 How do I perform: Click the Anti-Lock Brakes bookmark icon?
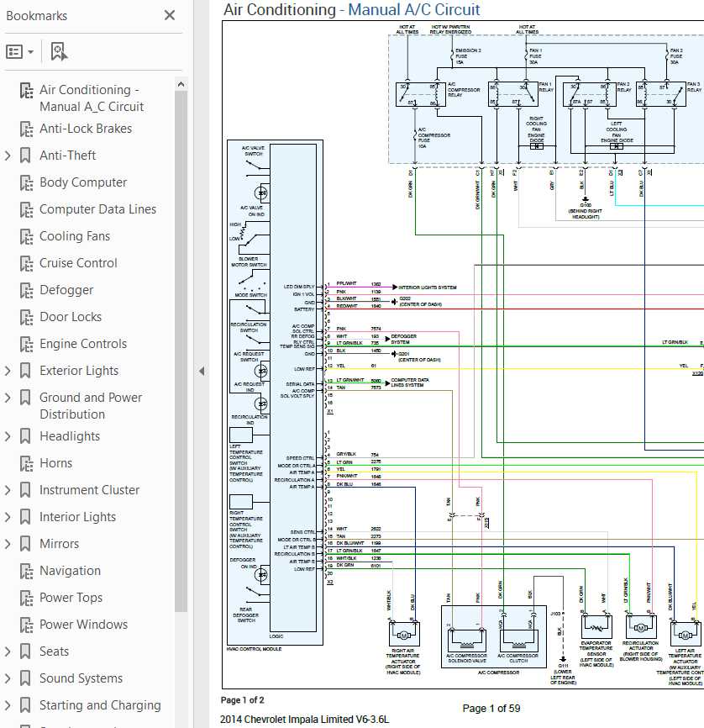26,129
